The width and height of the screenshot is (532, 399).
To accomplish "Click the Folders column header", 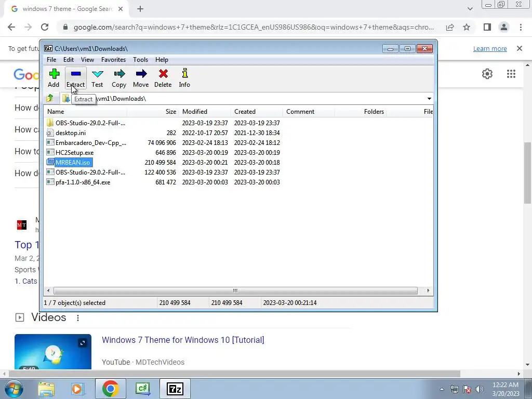I will click(x=361, y=112).
